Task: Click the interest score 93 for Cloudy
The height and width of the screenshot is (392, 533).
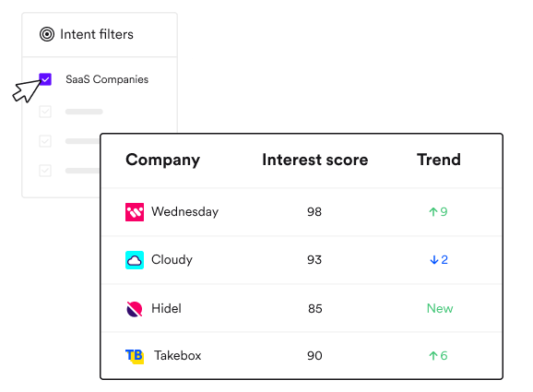Action: [314, 260]
